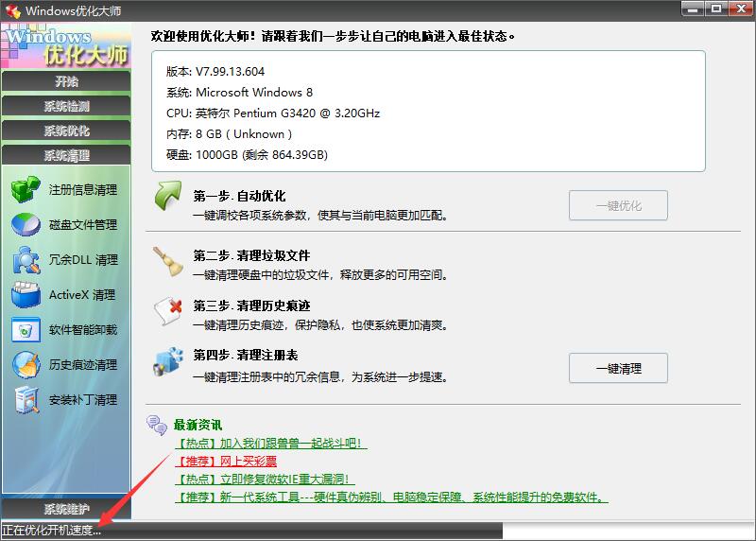This screenshot has width=756, height=541.
Task: Close the Windows优化大师 window
Action: point(741,9)
